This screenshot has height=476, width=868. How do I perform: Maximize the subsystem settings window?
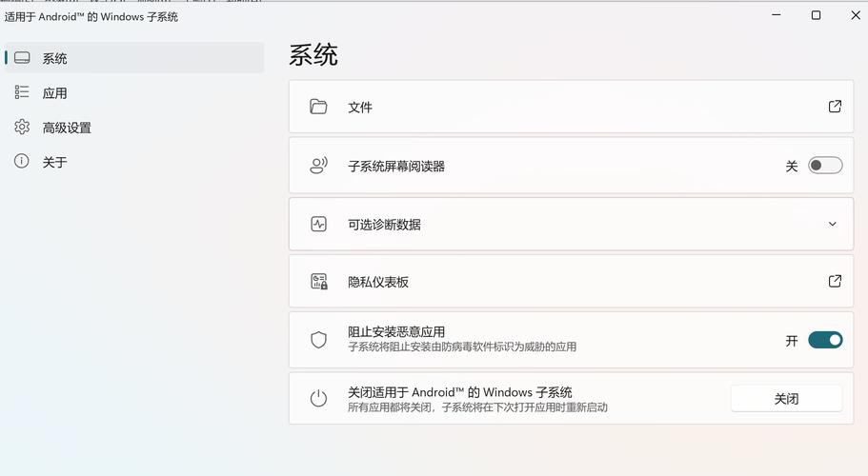tap(816, 15)
